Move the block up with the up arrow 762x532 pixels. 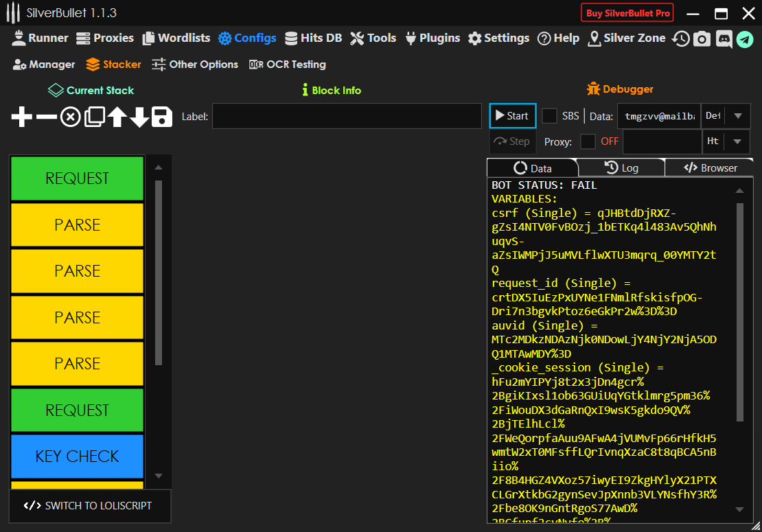click(117, 117)
